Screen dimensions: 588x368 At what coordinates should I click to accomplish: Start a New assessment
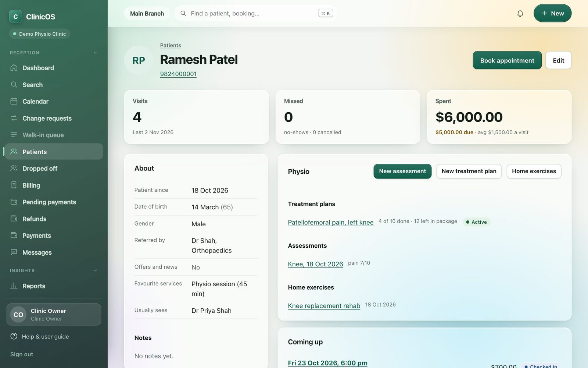(402, 171)
